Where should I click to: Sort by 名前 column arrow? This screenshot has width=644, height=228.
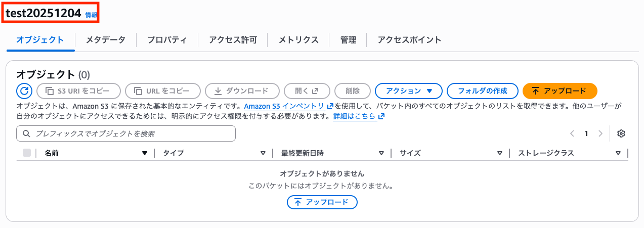click(145, 153)
